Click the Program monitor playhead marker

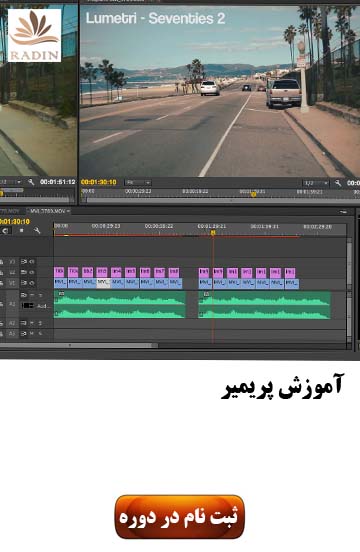click(x=253, y=194)
